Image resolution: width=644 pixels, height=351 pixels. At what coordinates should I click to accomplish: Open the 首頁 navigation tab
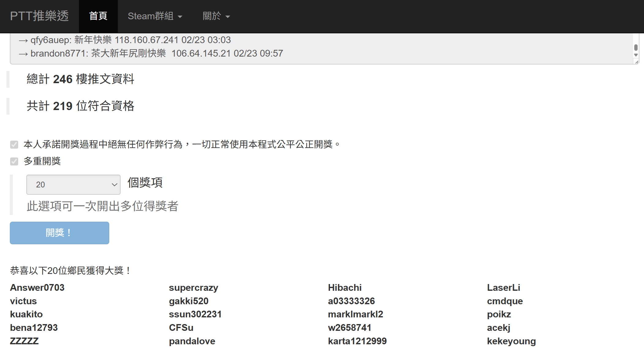pyautogui.click(x=98, y=16)
